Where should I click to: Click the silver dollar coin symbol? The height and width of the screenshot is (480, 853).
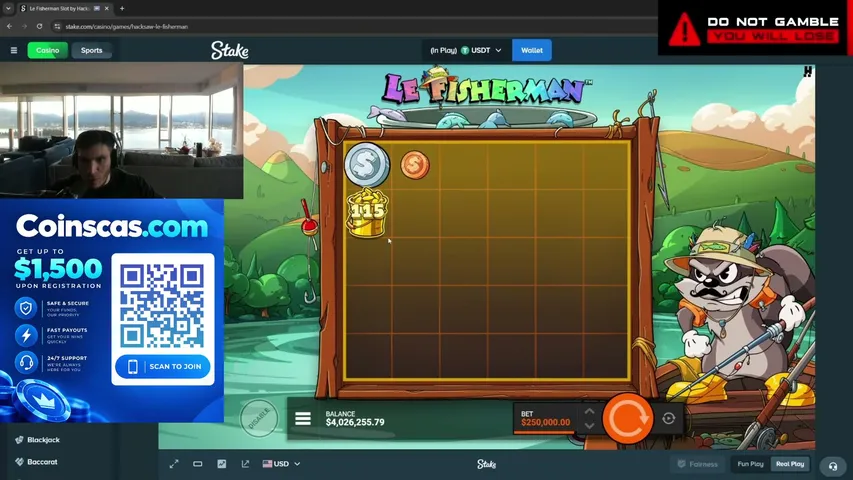click(x=367, y=164)
